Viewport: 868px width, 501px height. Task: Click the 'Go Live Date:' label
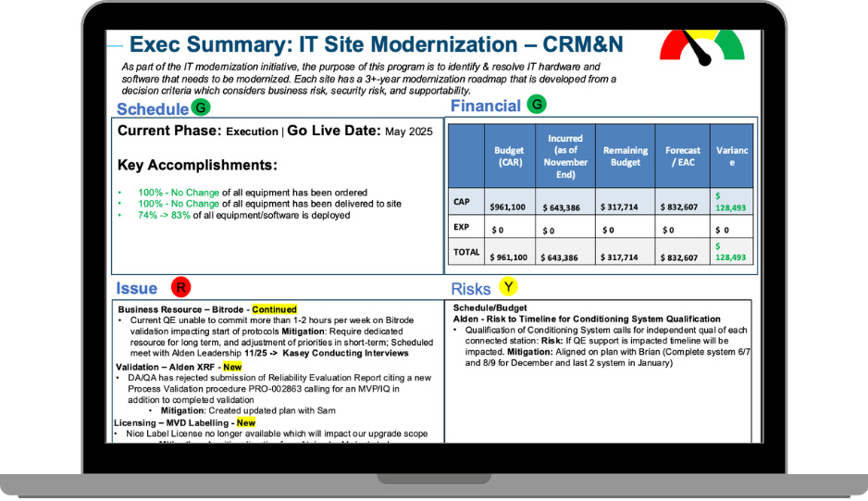coord(334,131)
